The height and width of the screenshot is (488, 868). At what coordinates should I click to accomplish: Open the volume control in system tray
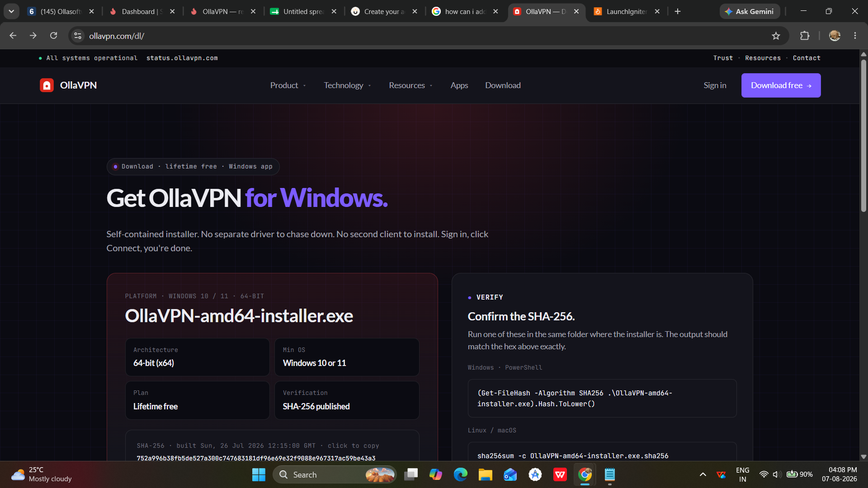tap(776, 474)
